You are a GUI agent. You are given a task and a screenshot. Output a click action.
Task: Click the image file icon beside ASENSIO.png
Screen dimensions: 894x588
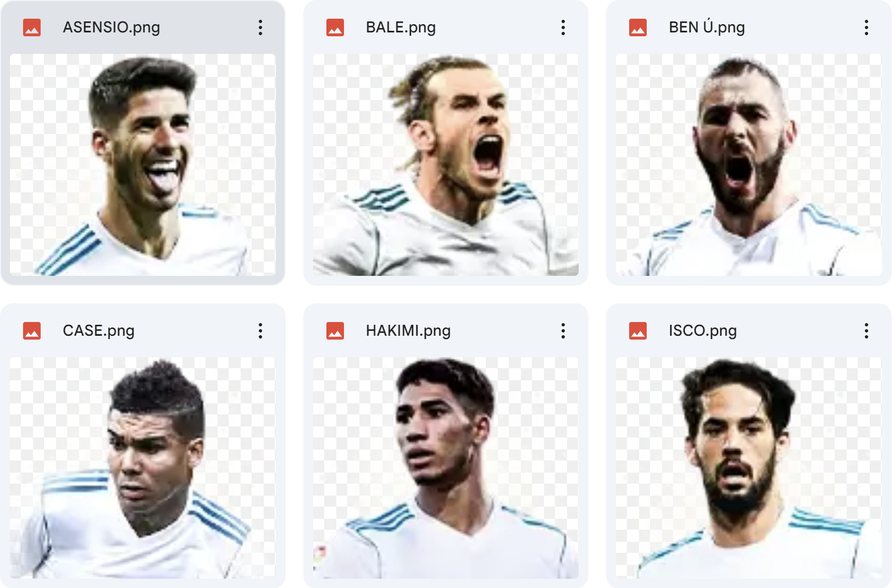(x=32, y=27)
